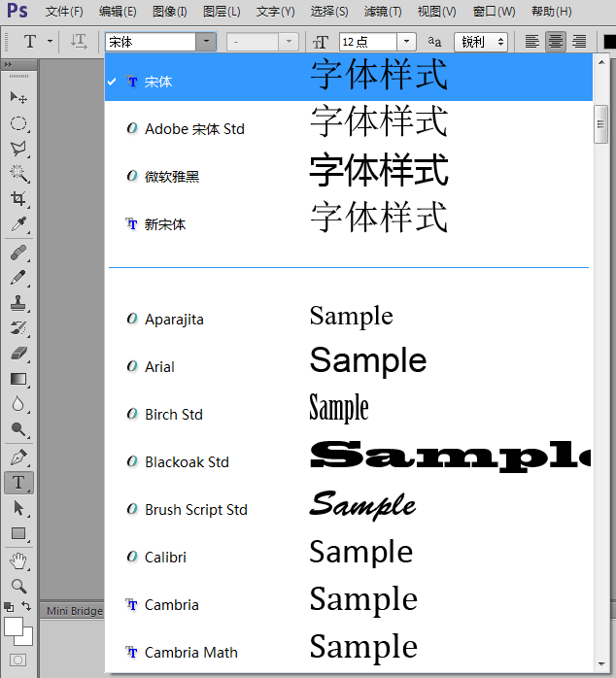Screen dimensions: 616x678
Task: Open the 文件(F) menu
Action: 64,12
